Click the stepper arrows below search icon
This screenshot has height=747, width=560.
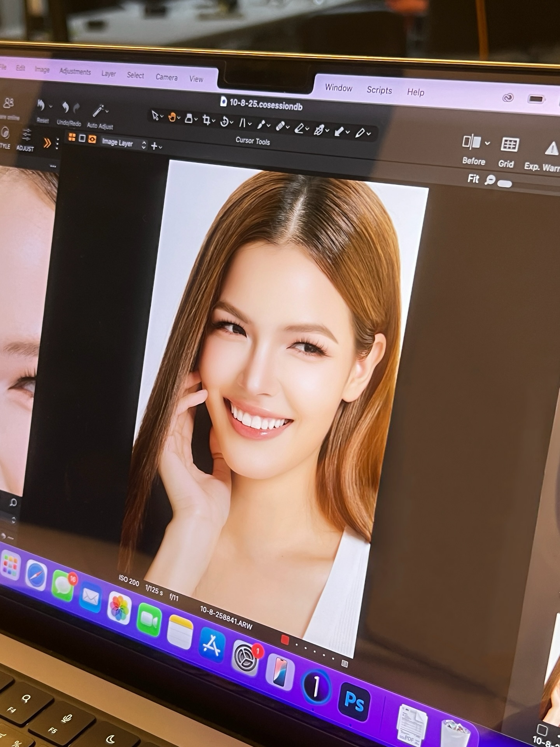(14, 520)
